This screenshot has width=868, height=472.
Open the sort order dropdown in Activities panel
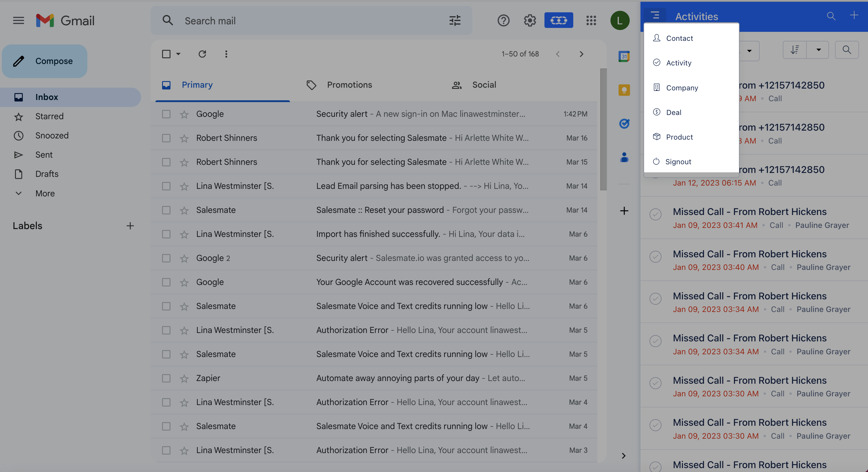click(x=818, y=50)
